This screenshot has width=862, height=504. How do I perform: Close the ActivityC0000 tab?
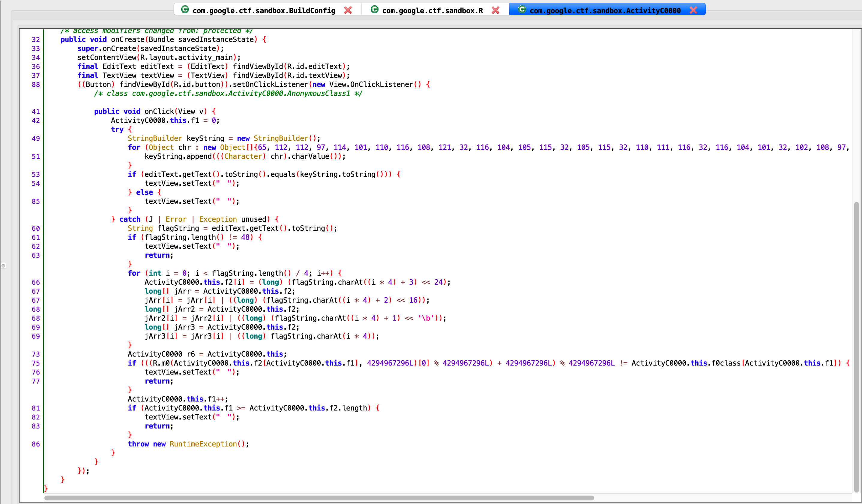click(x=693, y=10)
